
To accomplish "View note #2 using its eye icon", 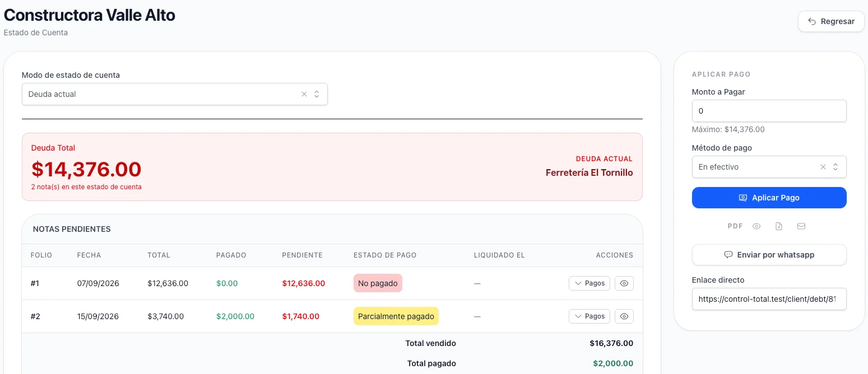I will pyautogui.click(x=624, y=316).
